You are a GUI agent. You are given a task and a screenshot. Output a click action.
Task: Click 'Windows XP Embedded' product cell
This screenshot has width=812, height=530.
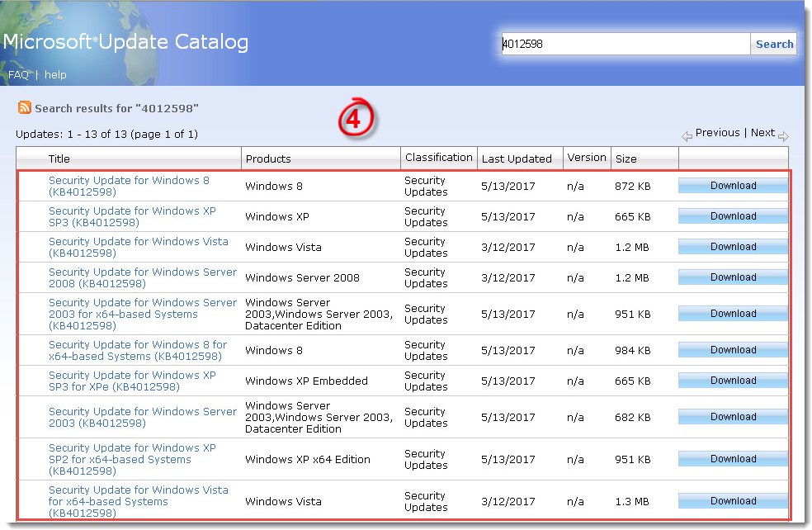point(307,381)
